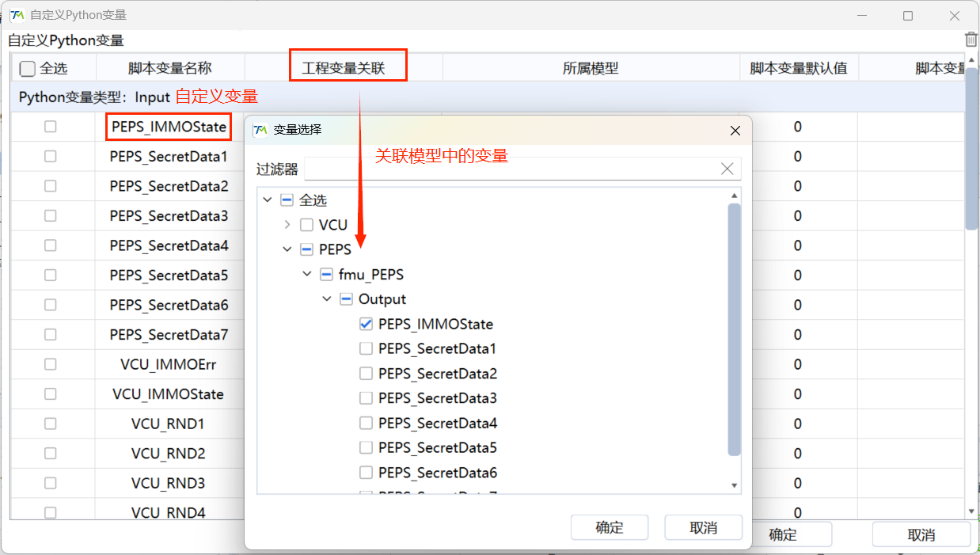This screenshot has width=980, height=555.
Task: Uncheck PEPS_IMMOState in the variable tree
Action: [366, 324]
